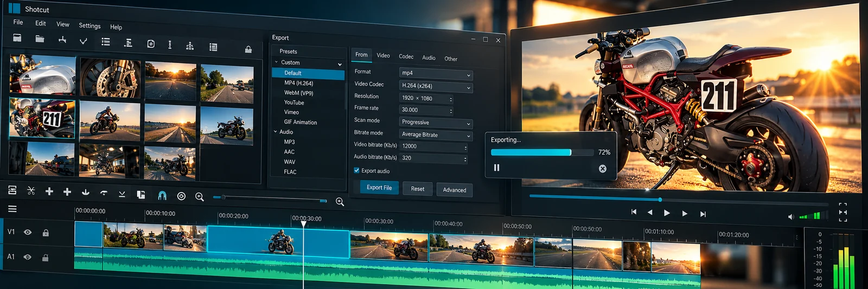868x289 pixels.
Task: Click the scissors split icon in the timeline toolbar
Action: pos(31,190)
